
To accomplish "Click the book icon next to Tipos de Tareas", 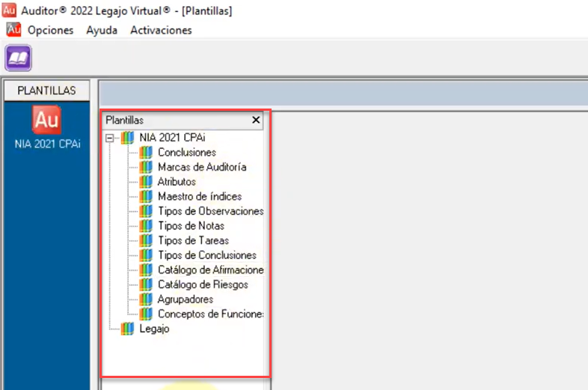I will pyautogui.click(x=146, y=240).
